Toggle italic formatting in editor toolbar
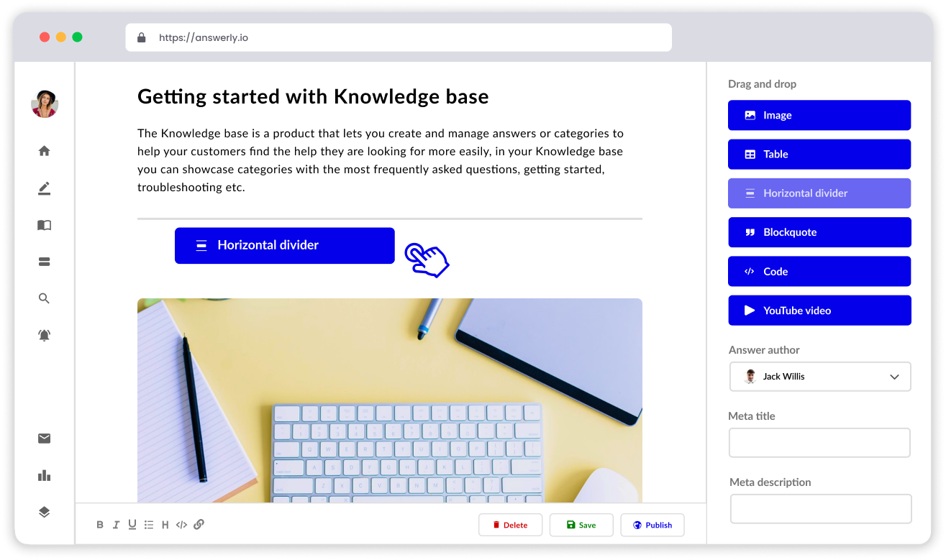 [x=116, y=525]
